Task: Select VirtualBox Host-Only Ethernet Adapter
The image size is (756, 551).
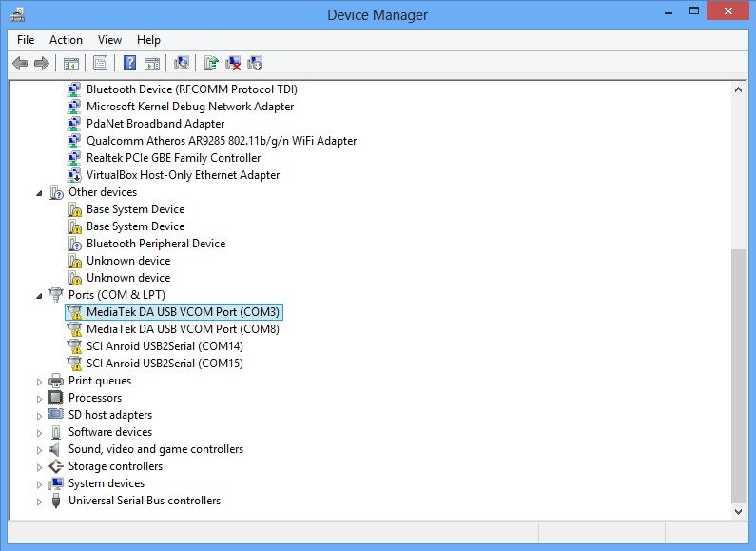Action: coord(183,175)
